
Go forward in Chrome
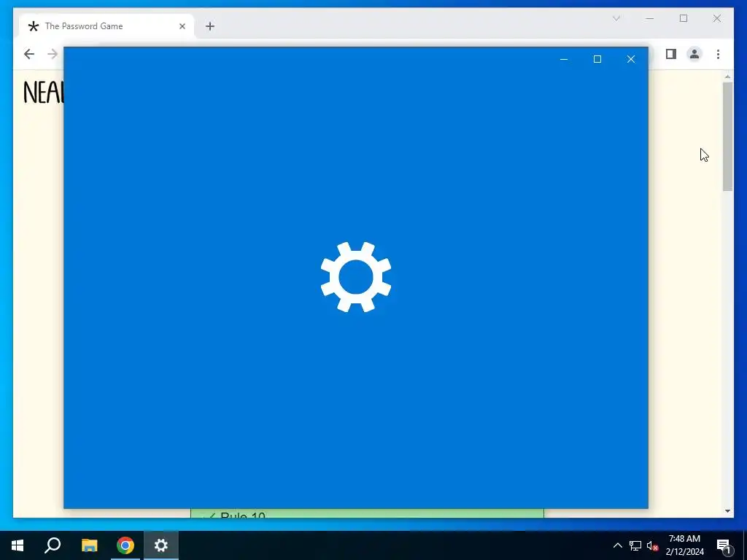[x=53, y=54]
